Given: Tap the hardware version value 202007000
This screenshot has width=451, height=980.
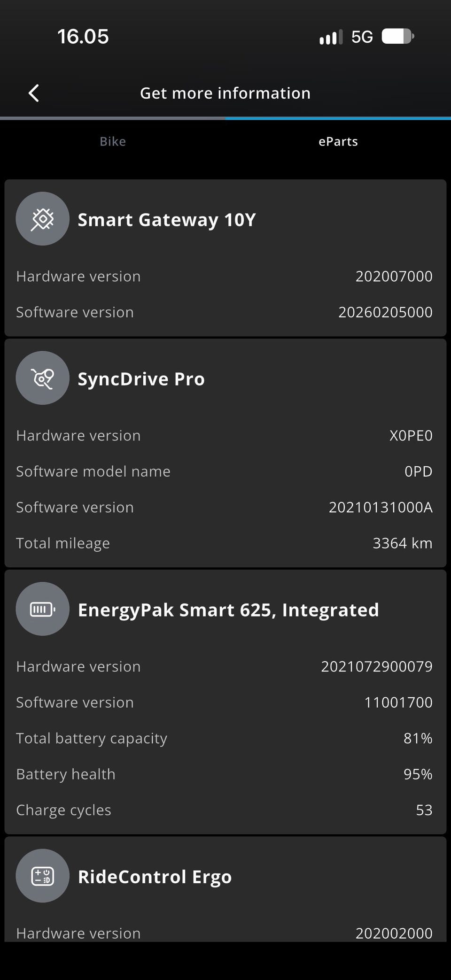Looking at the screenshot, I should [394, 276].
